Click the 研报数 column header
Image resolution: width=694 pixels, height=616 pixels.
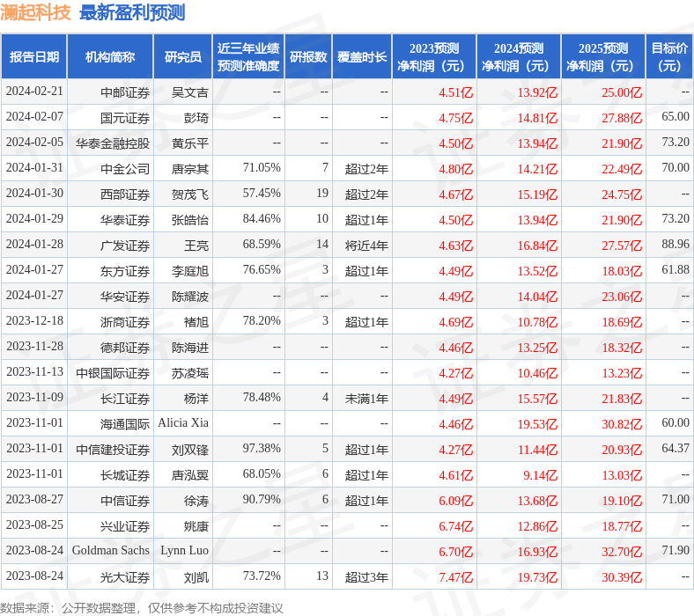308,57
